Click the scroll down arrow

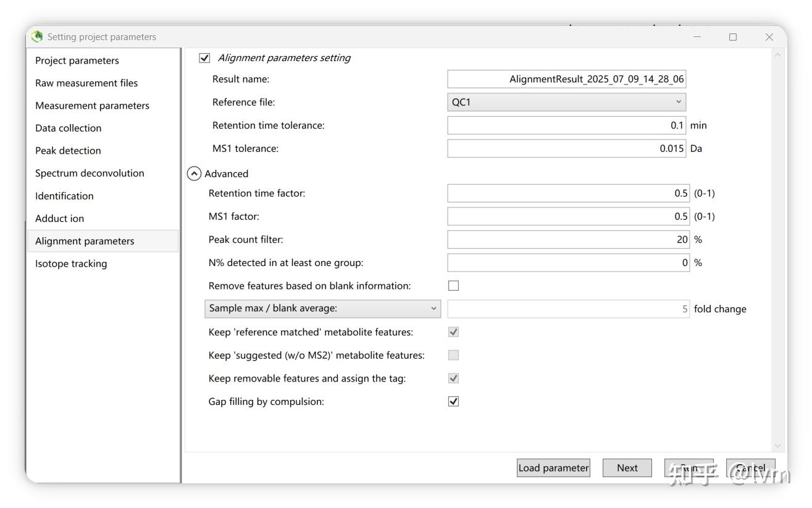777,446
